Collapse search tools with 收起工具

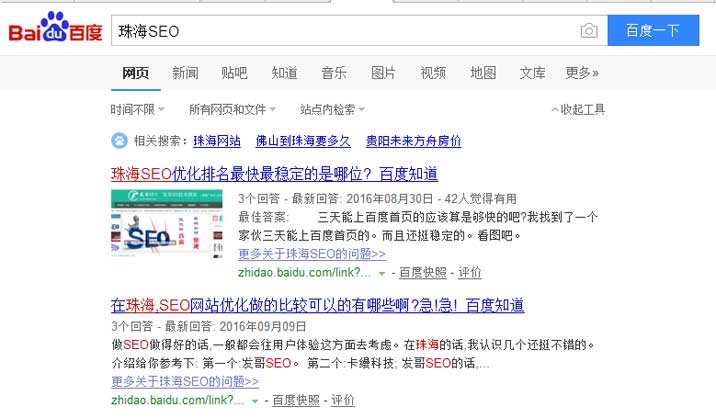(x=578, y=109)
